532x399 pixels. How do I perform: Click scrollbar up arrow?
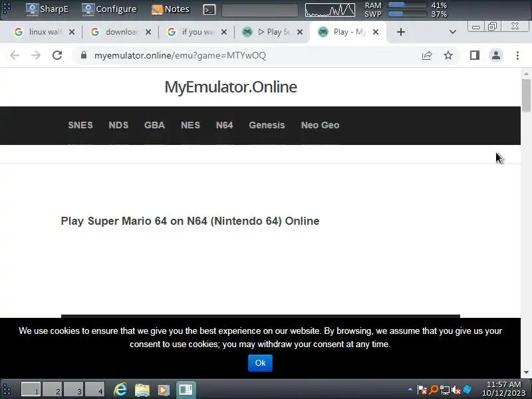click(526, 74)
